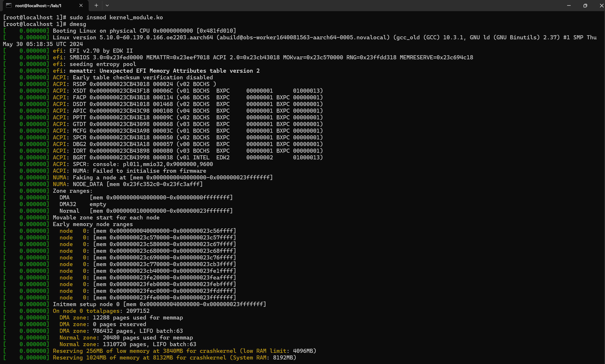Click the 'sudo insmod kernel_module.ko' command
605x364 pixels.
point(116,17)
